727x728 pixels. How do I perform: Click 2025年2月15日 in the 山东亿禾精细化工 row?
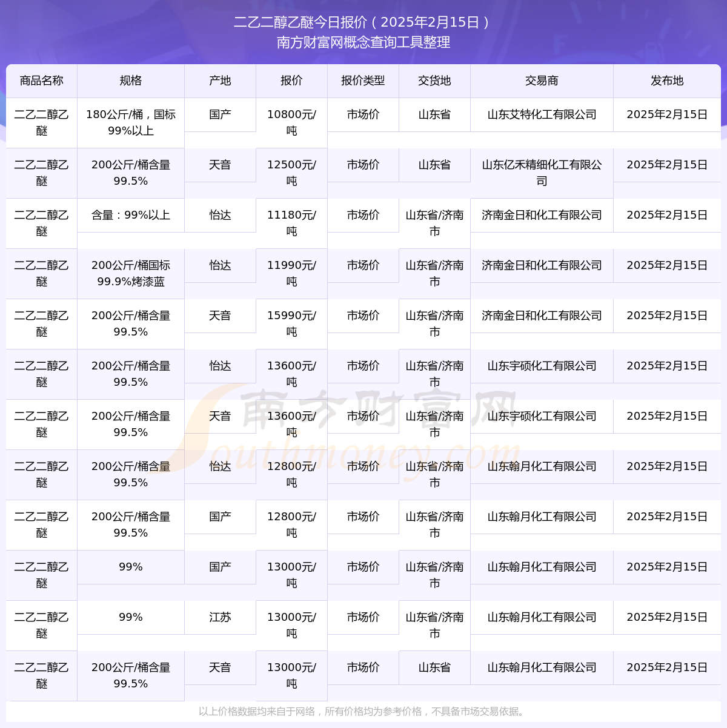coord(667,165)
